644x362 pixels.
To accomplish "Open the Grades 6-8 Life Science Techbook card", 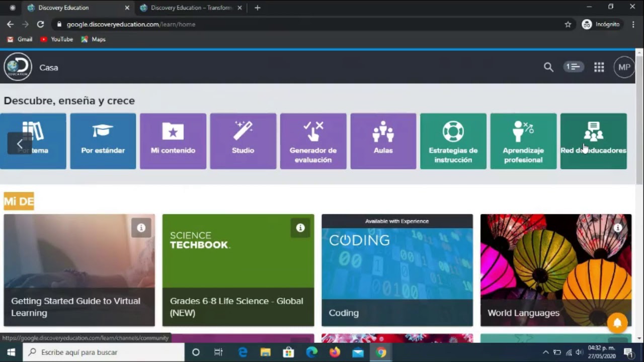I will coord(238,270).
